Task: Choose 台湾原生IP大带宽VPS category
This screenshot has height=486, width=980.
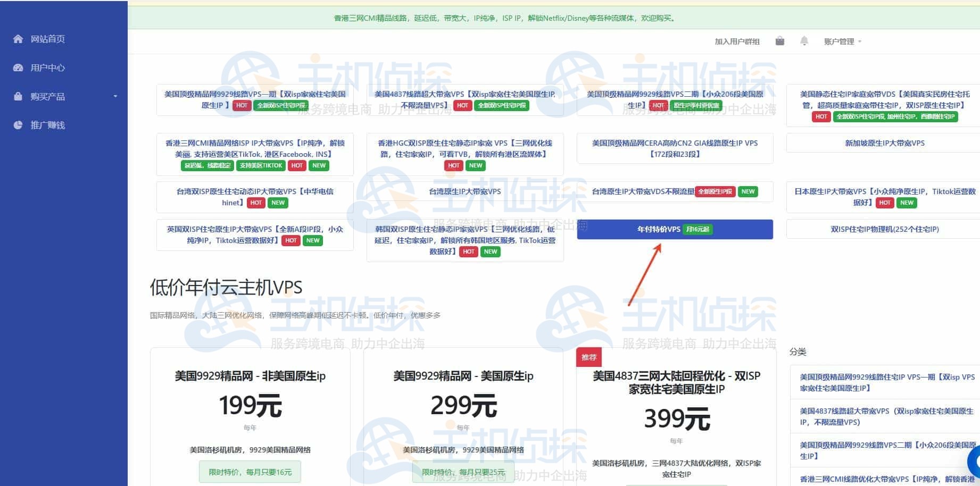Action: point(464,191)
